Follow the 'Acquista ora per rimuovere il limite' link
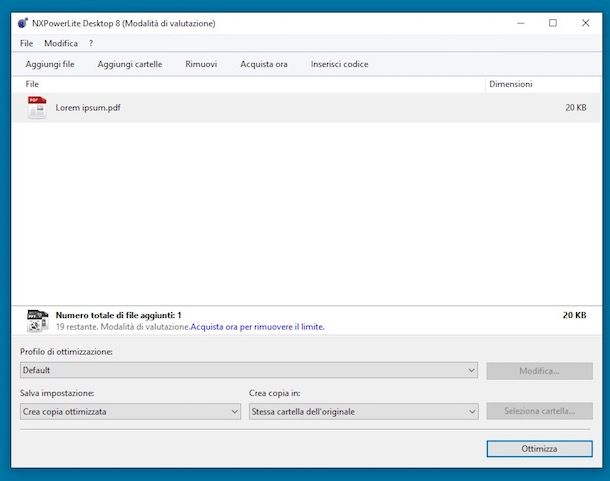This screenshot has width=610, height=481. (x=257, y=327)
